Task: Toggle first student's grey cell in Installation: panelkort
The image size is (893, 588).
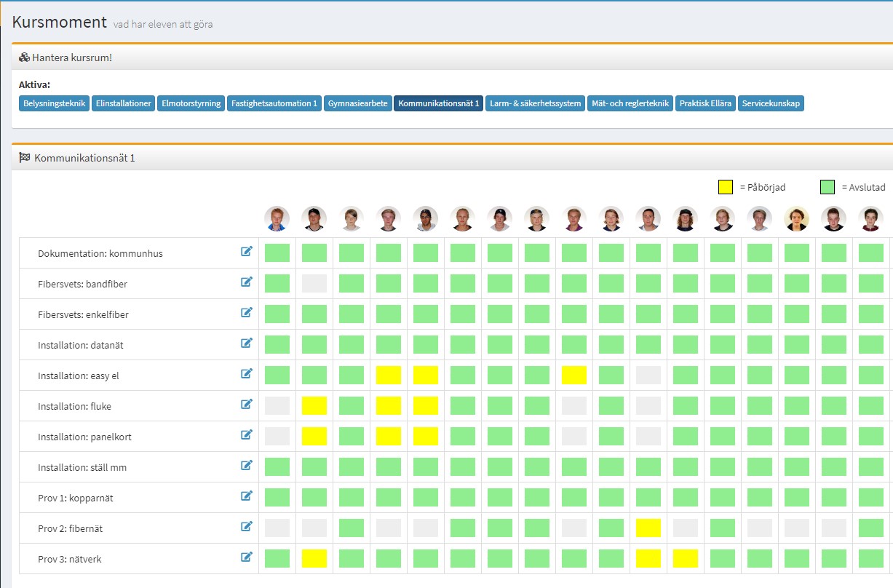Action: click(277, 436)
